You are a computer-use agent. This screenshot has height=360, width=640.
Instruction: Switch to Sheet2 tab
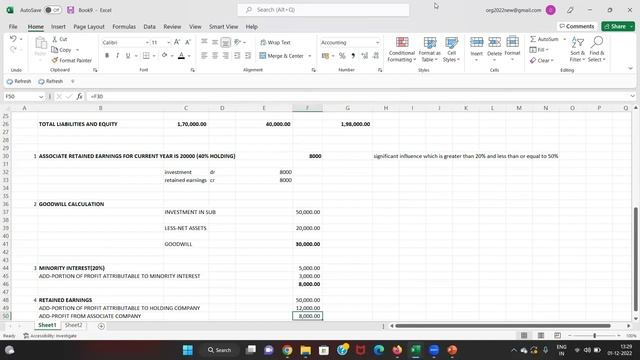click(x=73, y=325)
